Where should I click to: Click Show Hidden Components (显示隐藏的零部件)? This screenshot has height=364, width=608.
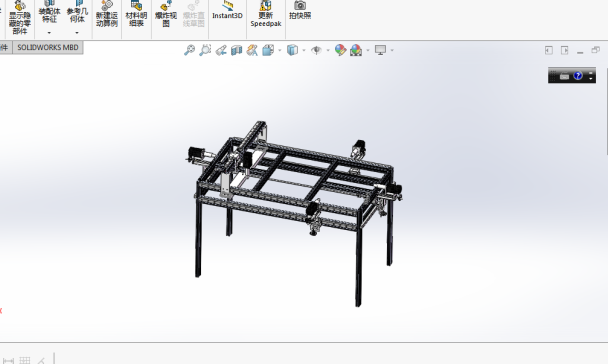click(20, 17)
